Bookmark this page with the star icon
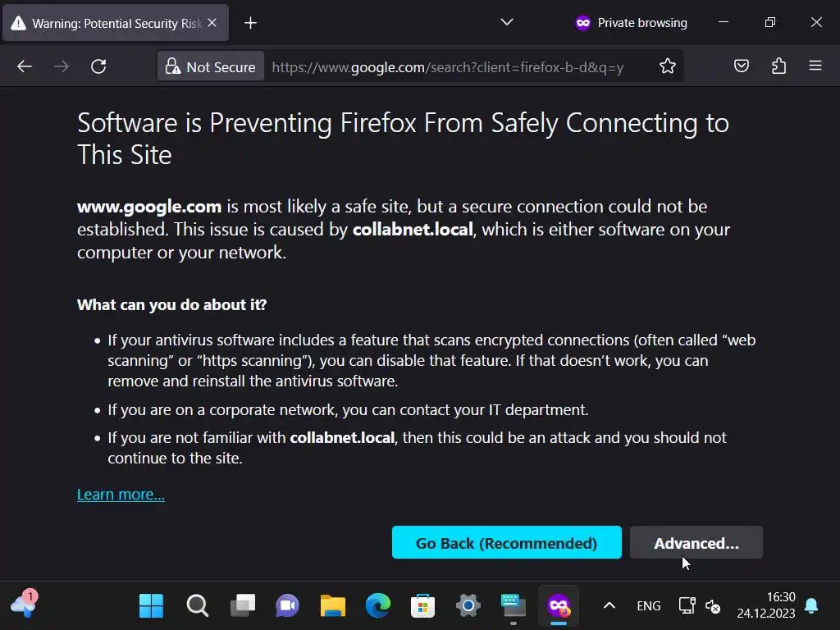 pyautogui.click(x=668, y=66)
